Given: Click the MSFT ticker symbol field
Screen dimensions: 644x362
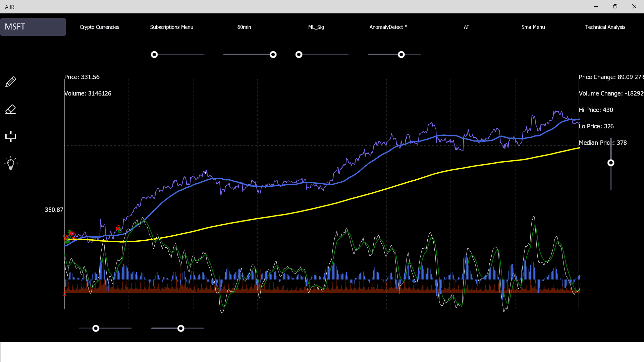Looking at the screenshot, I should coord(33,27).
